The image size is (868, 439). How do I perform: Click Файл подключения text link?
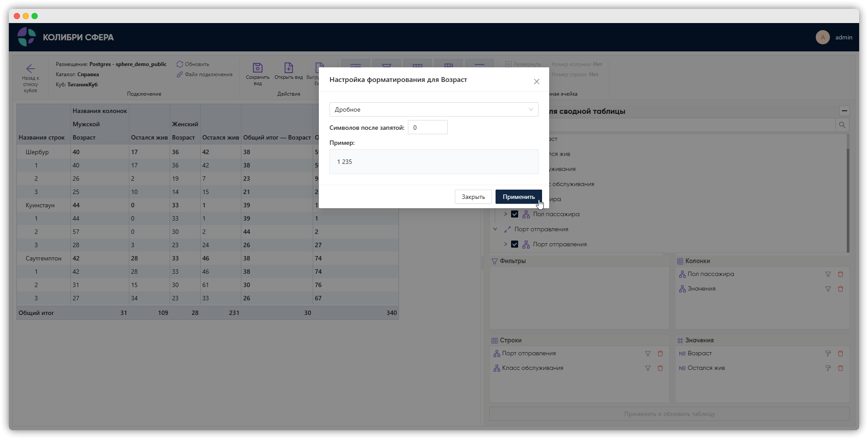[x=209, y=74]
